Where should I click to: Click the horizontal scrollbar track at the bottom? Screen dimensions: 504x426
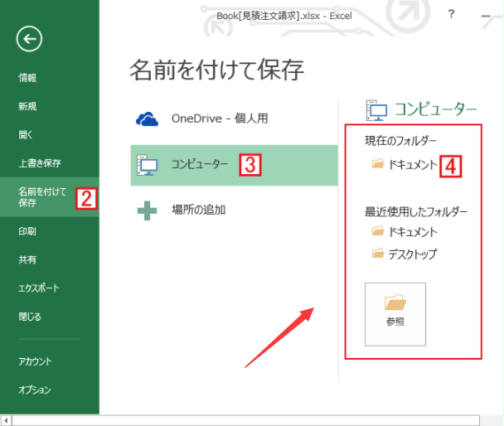(x=245, y=420)
